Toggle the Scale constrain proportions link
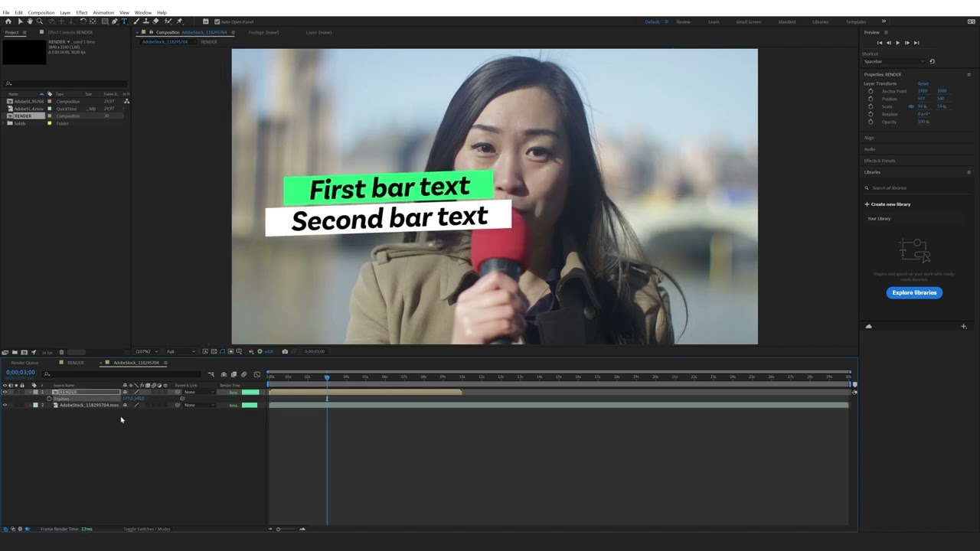This screenshot has height=551, width=980. (x=911, y=106)
